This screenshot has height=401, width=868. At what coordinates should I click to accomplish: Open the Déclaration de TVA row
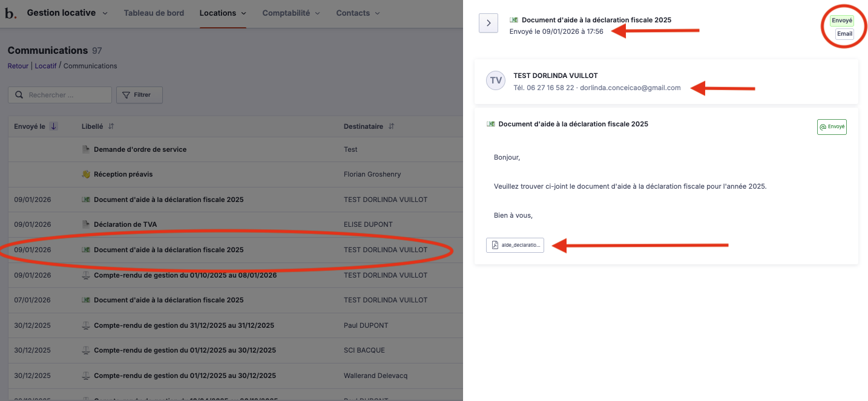tap(125, 224)
